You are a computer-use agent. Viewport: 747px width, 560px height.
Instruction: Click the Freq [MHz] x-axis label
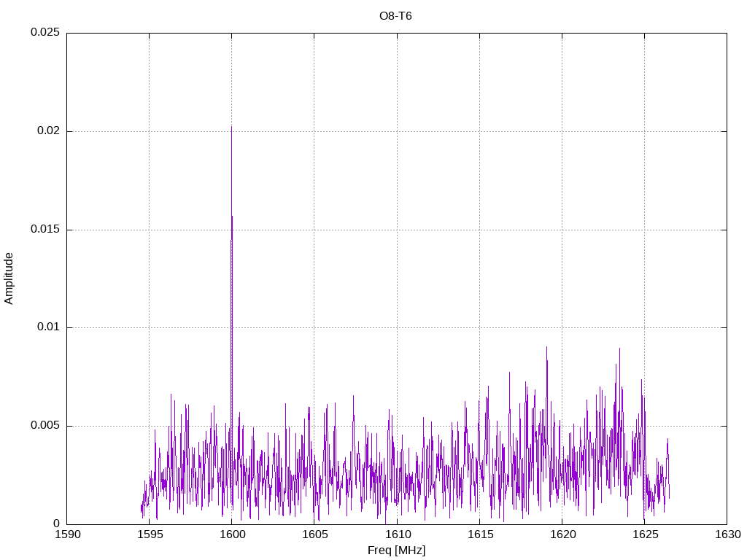click(x=396, y=551)
